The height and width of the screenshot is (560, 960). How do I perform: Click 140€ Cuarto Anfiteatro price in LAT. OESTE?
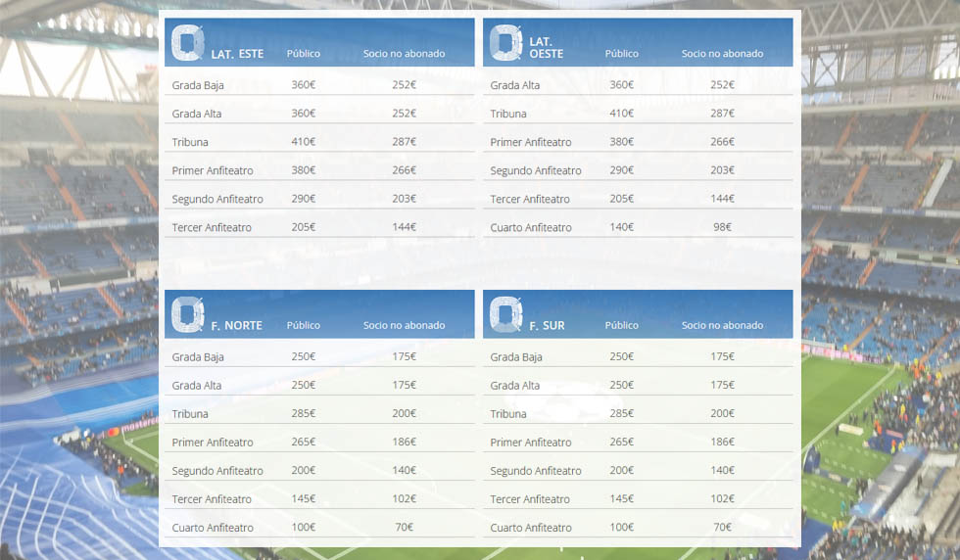[621, 227]
